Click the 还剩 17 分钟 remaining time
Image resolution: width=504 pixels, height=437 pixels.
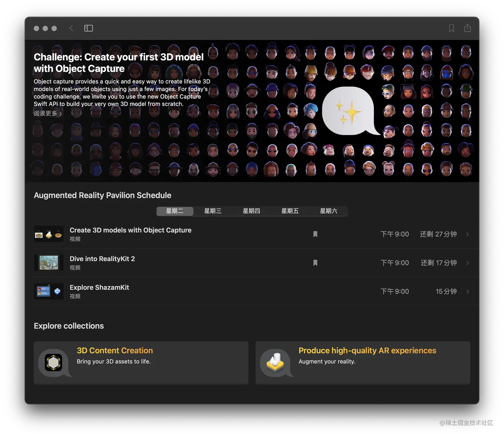(x=439, y=263)
